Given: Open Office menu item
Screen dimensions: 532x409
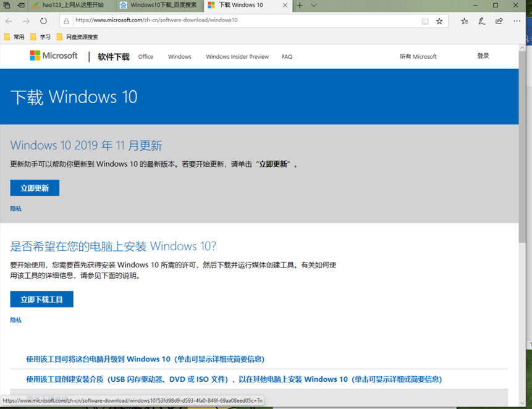Looking at the screenshot, I should click(146, 57).
